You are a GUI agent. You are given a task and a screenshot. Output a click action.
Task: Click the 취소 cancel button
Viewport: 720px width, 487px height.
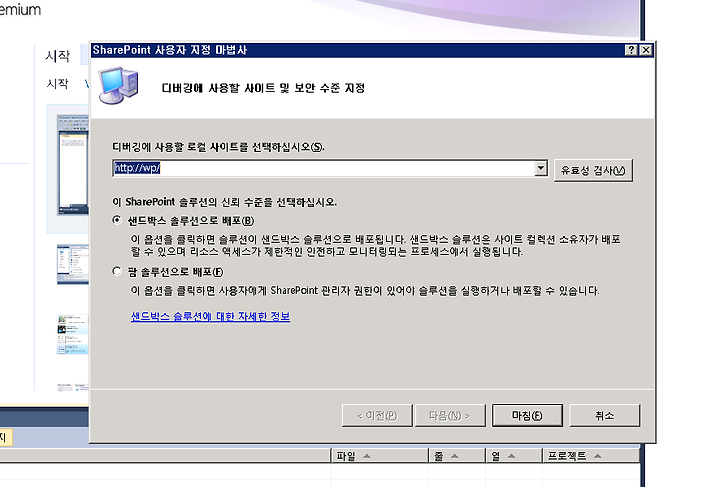(604, 415)
